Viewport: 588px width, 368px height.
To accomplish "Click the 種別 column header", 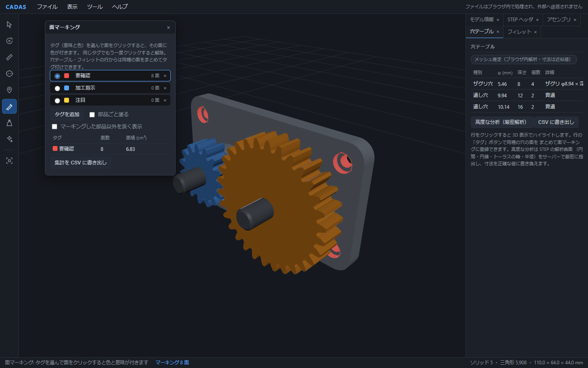I will coord(478,72).
